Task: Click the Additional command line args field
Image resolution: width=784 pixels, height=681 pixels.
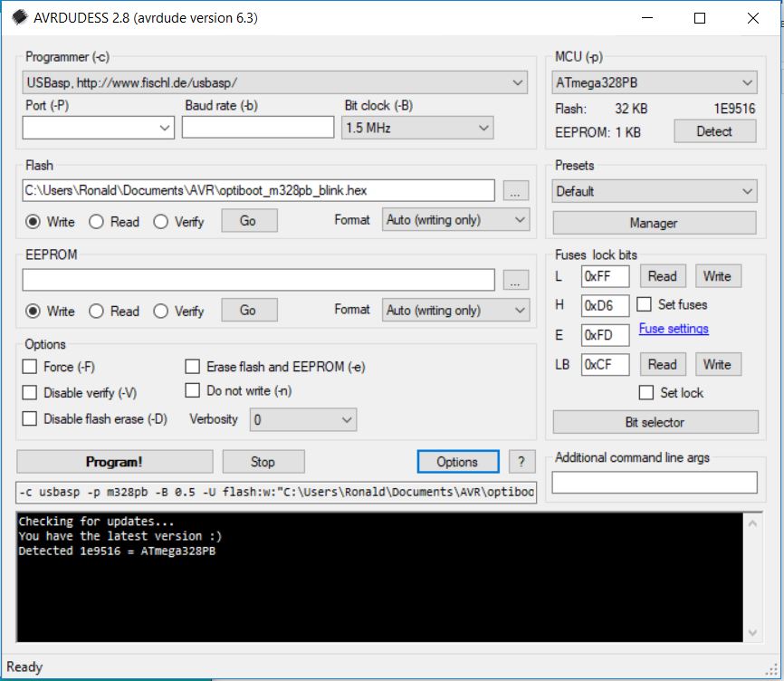Action: click(654, 483)
